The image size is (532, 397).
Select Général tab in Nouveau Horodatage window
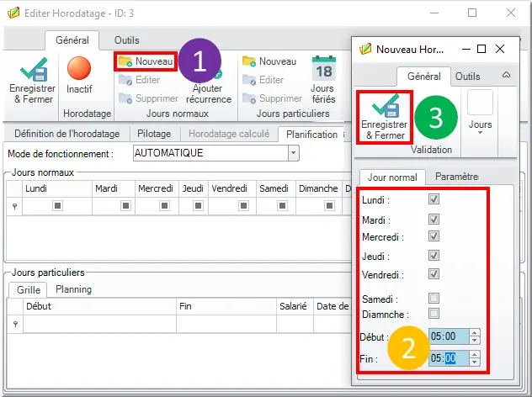[423, 77]
